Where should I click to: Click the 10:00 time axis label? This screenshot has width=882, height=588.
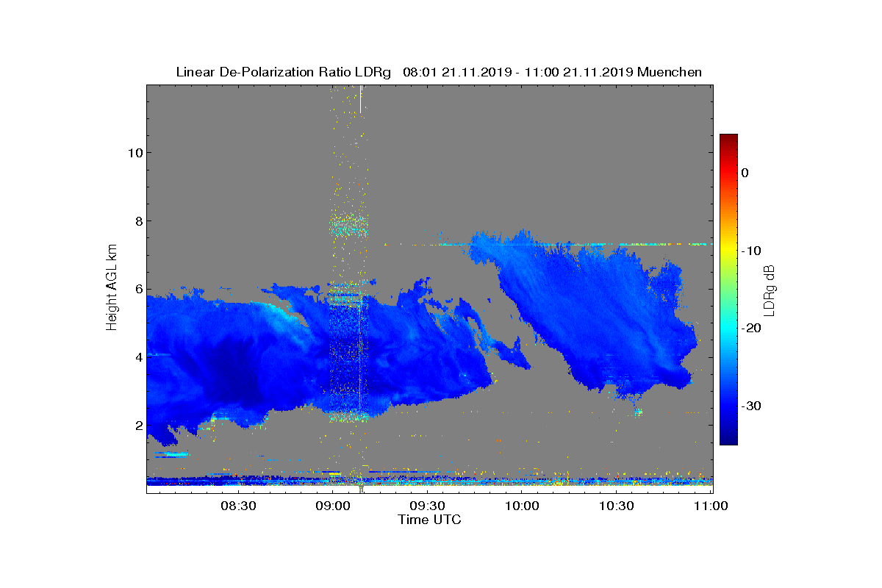coord(523,506)
